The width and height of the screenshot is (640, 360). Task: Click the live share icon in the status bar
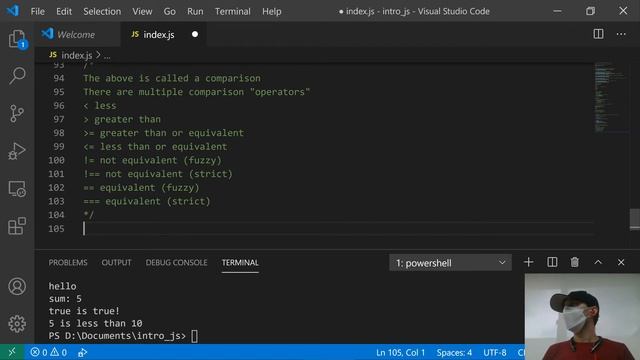tap(82, 352)
